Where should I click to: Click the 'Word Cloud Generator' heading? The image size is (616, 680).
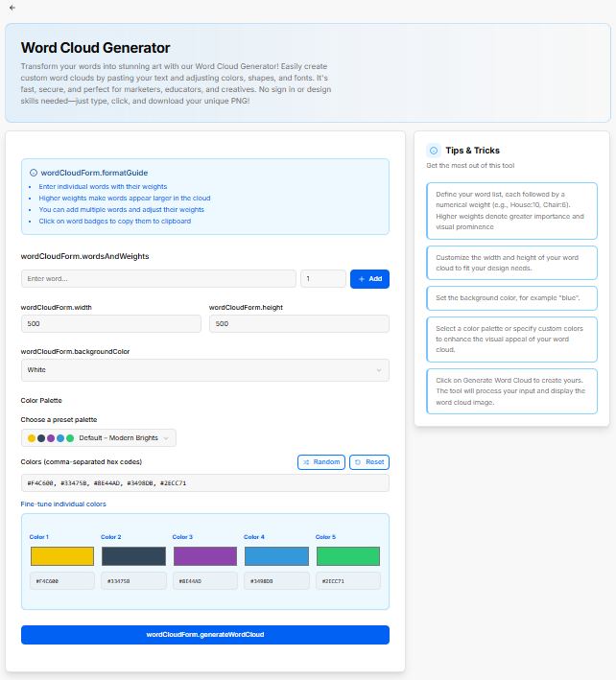pos(95,48)
